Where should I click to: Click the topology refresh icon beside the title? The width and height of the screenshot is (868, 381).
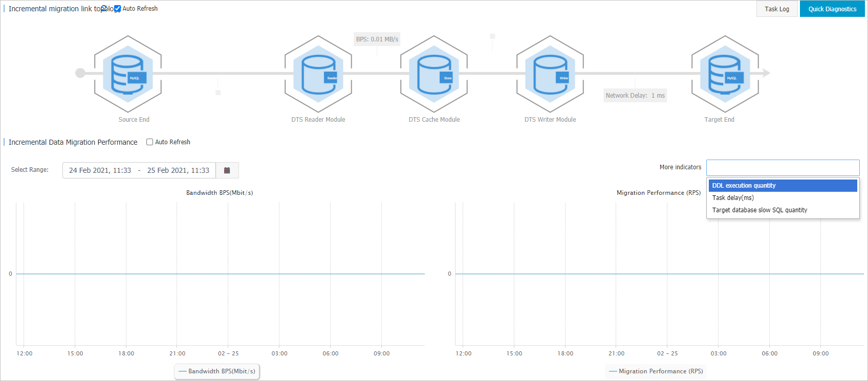coord(104,9)
